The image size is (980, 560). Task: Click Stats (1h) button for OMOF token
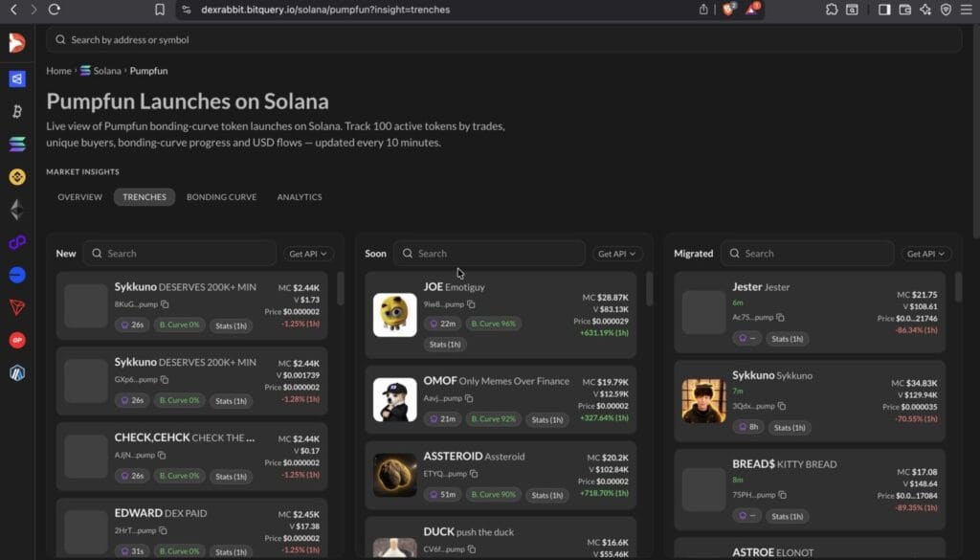[547, 419]
